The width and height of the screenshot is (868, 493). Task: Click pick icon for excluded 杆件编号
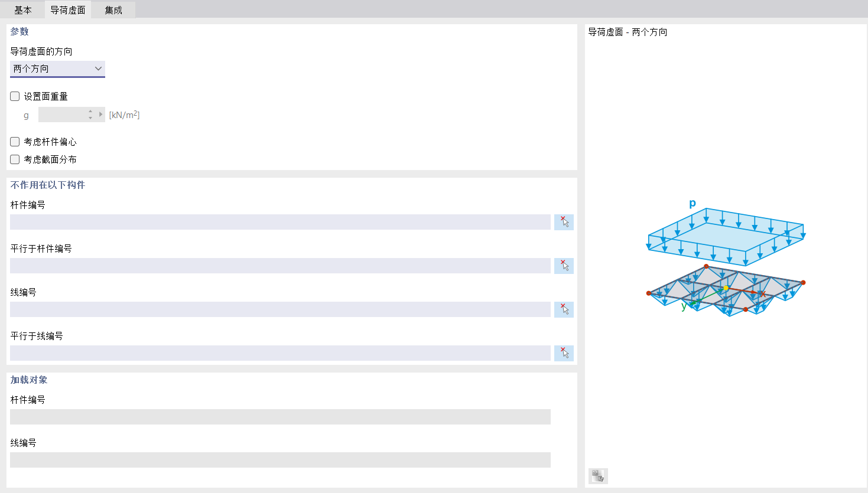564,222
